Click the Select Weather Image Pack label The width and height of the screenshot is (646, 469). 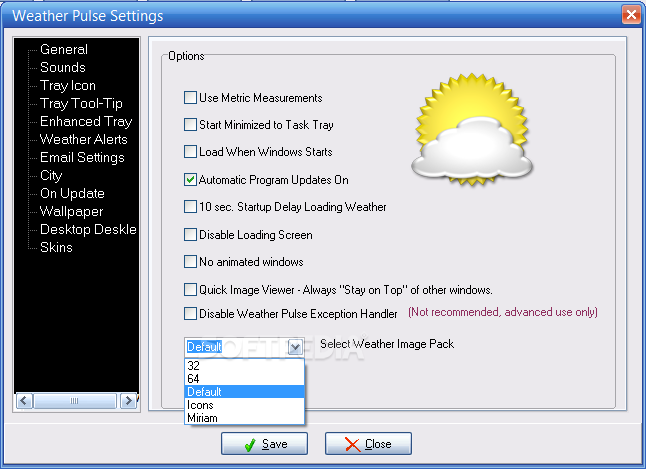click(x=387, y=344)
